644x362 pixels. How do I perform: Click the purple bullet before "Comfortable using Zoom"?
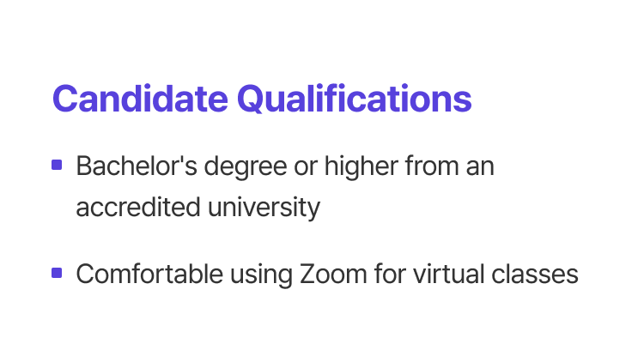pos(57,273)
